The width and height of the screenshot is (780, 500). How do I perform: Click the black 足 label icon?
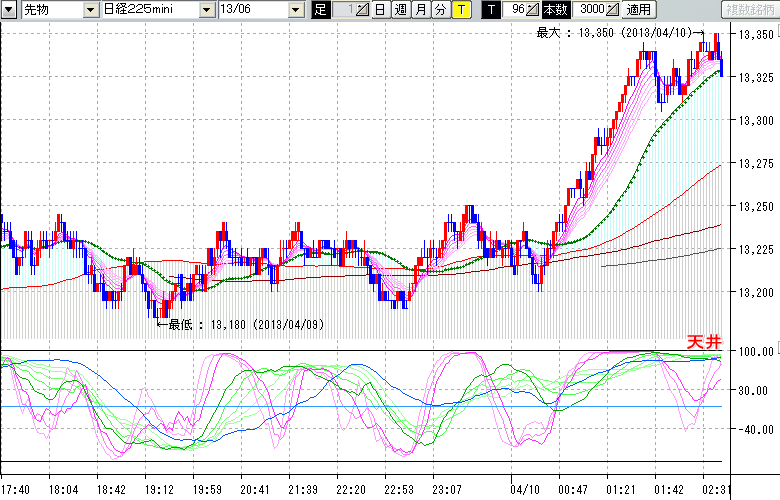coord(320,10)
